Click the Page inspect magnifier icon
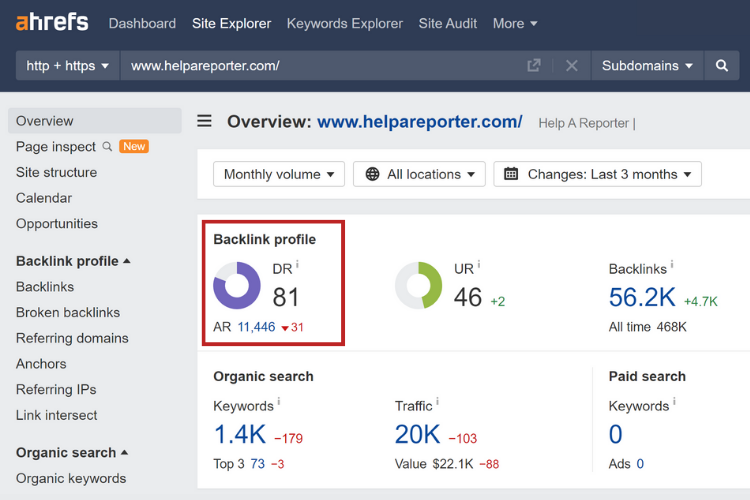 tap(108, 146)
